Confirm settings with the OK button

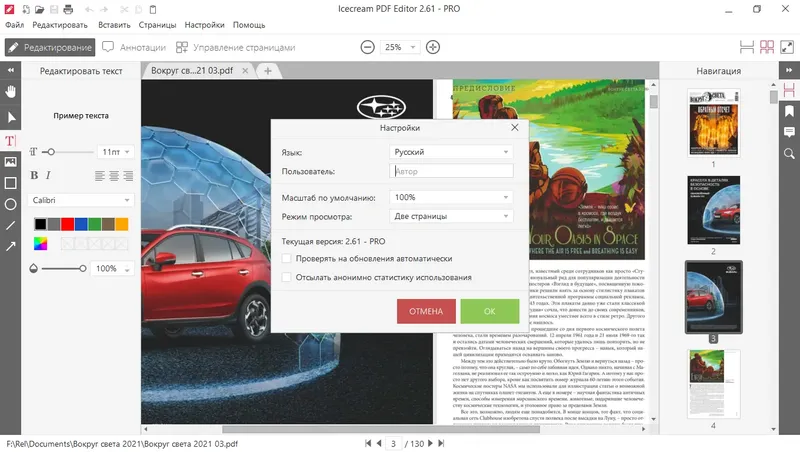pos(489,311)
